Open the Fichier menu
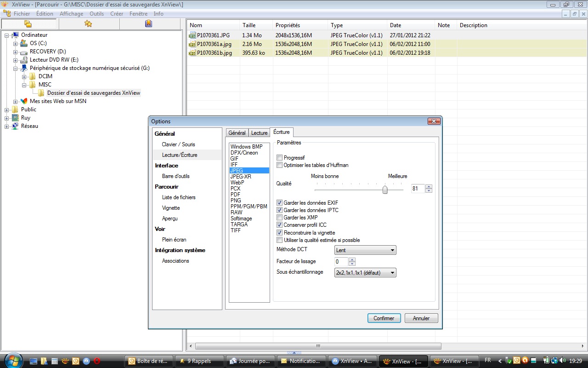 [22, 14]
